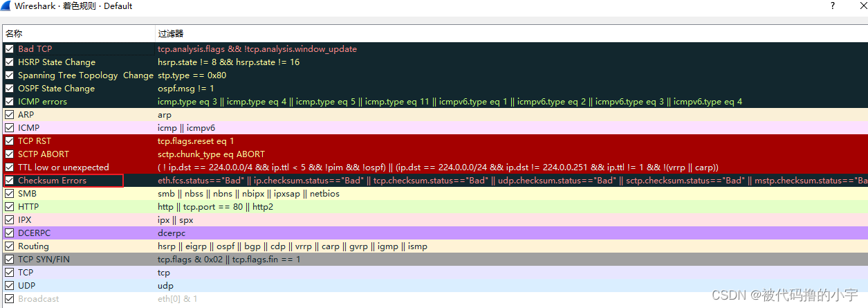This screenshot has width=868, height=308.
Task: Click hsrp || eigrp || ospf routing filter
Action: pyautogui.click(x=293, y=246)
